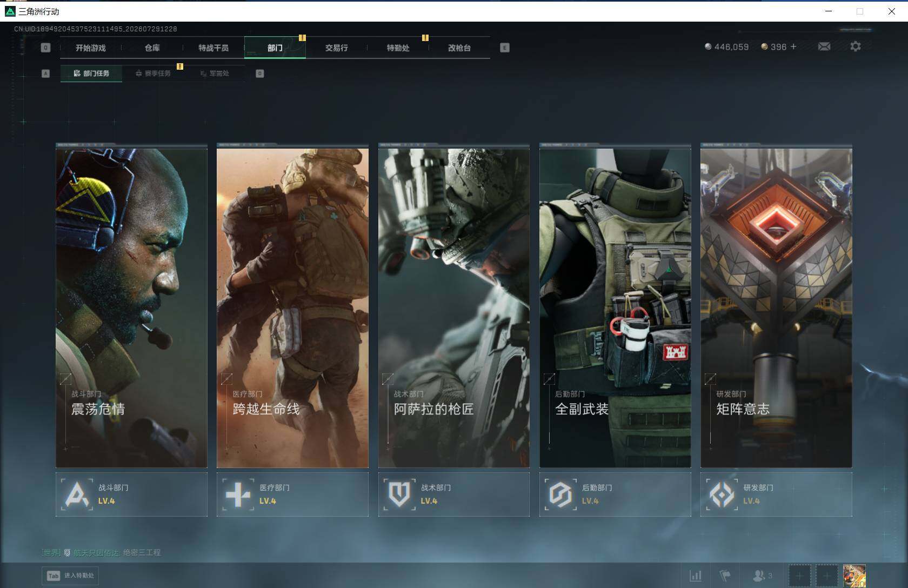Click the Q key previous-tab icon
The image size is (908, 588).
point(45,48)
